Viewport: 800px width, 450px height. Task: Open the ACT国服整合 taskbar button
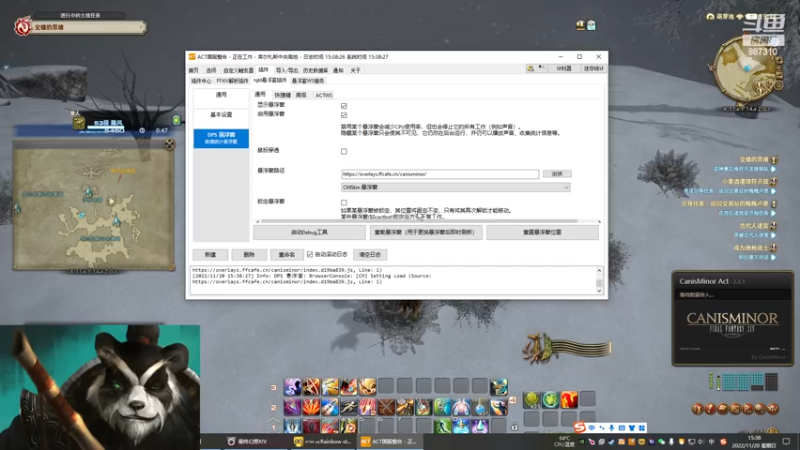[390, 441]
